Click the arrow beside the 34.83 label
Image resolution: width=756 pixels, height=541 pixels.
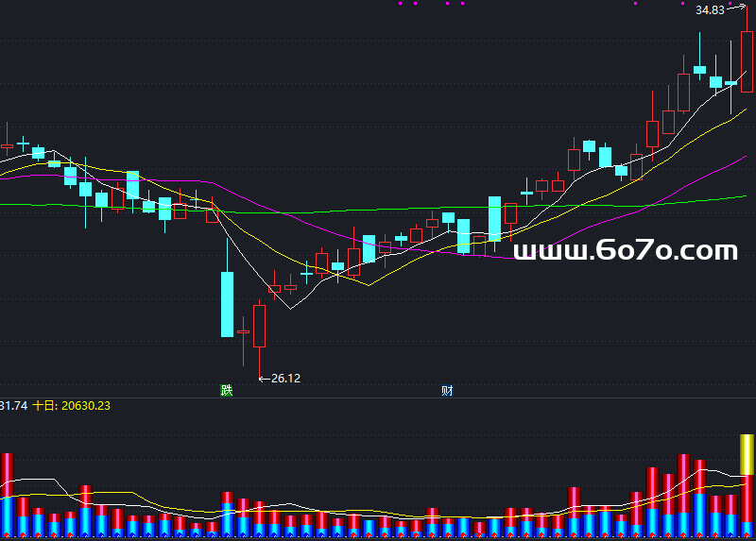pos(734,8)
